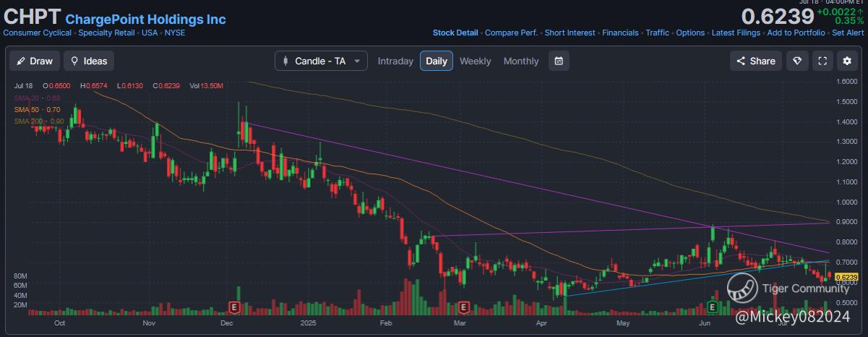Screen dimensions: 868x337
Task: Click the CHPT ticker symbol
Action: pyautogui.click(x=32, y=17)
